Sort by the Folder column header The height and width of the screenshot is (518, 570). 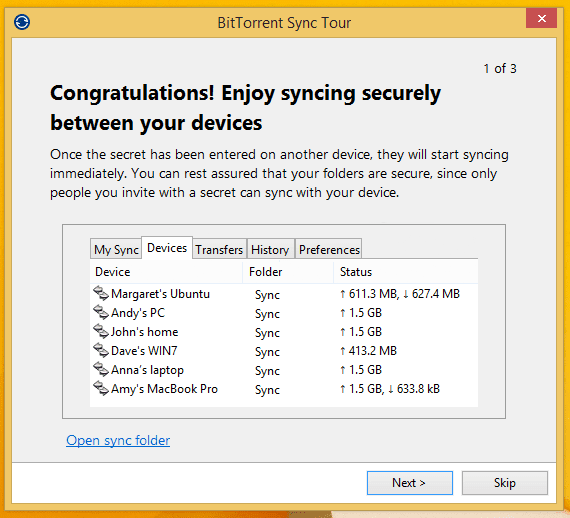288,272
